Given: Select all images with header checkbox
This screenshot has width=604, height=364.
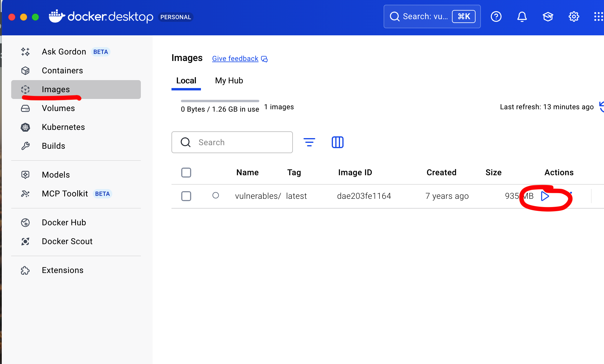Looking at the screenshot, I should tap(186, 173).
